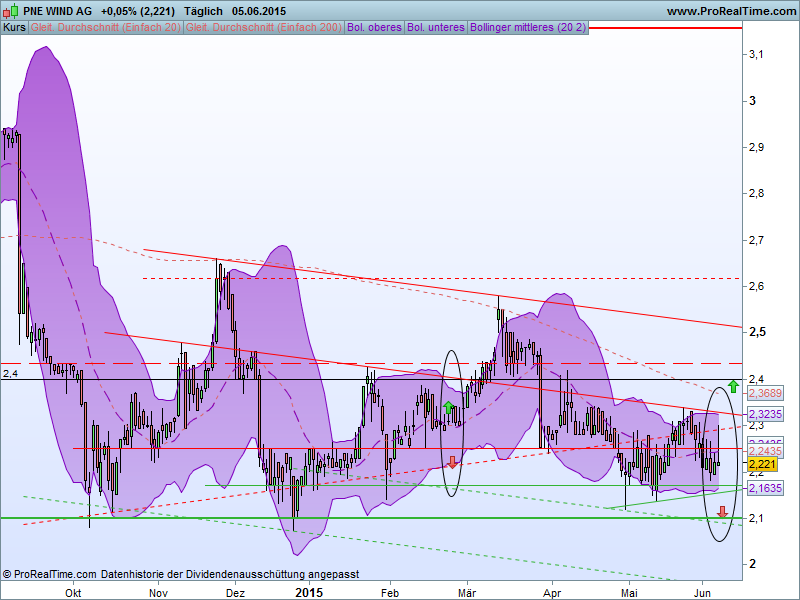Viewport: 800px width, 600px height.
Task: Click the yellow 2,221 current price label
Action: point(762,464)
